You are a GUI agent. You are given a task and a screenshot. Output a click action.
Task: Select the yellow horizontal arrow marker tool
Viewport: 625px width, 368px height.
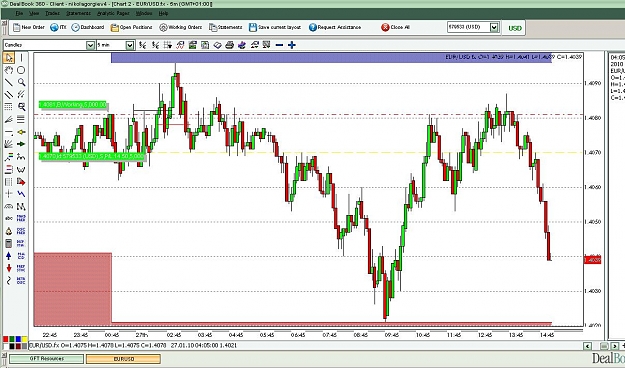(x=21, y=132)
